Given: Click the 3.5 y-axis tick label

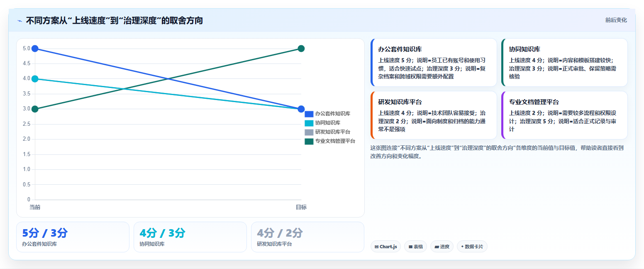Looking at the screenshot, I should click(x=27, y=94).
